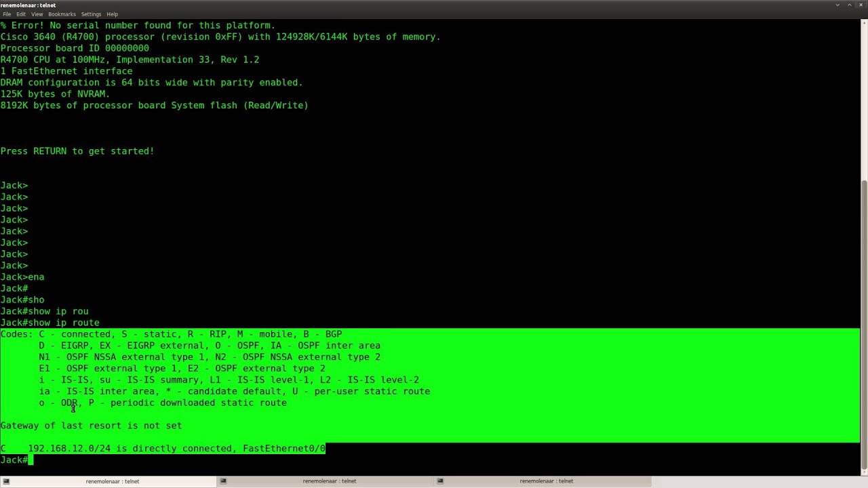Click the '125K bytes of NVRAM.' line
This screenshot has width=868, height=488.
tap(55, 94)
